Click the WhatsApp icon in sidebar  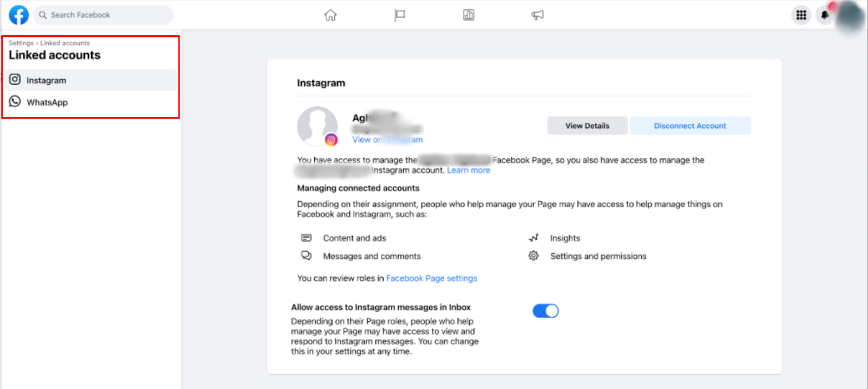click(15, 102)
